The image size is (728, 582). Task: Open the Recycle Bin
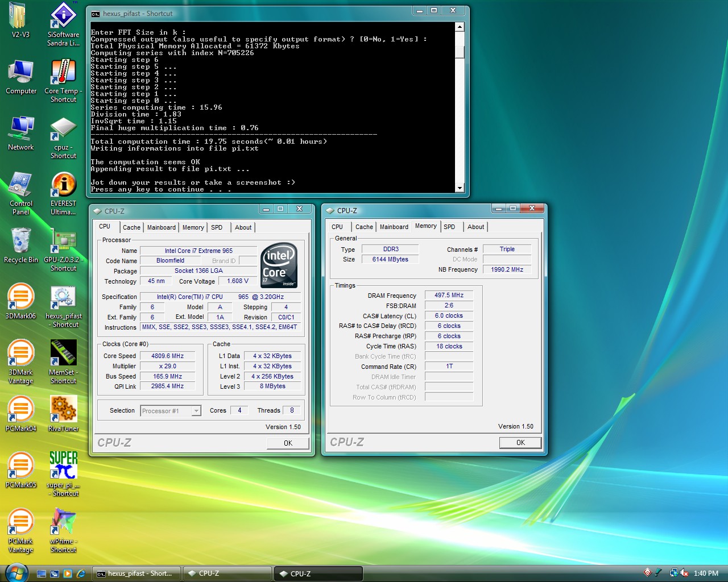pos(21,246)
